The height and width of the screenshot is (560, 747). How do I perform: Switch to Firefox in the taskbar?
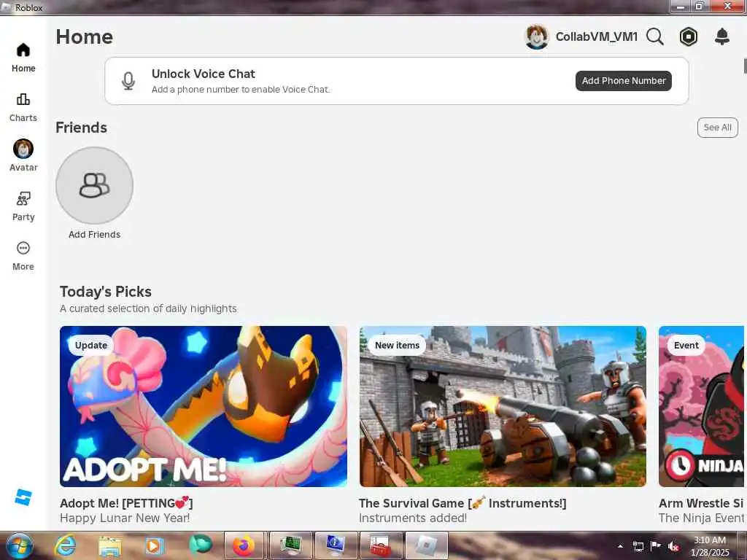click(x=244, y=545)
